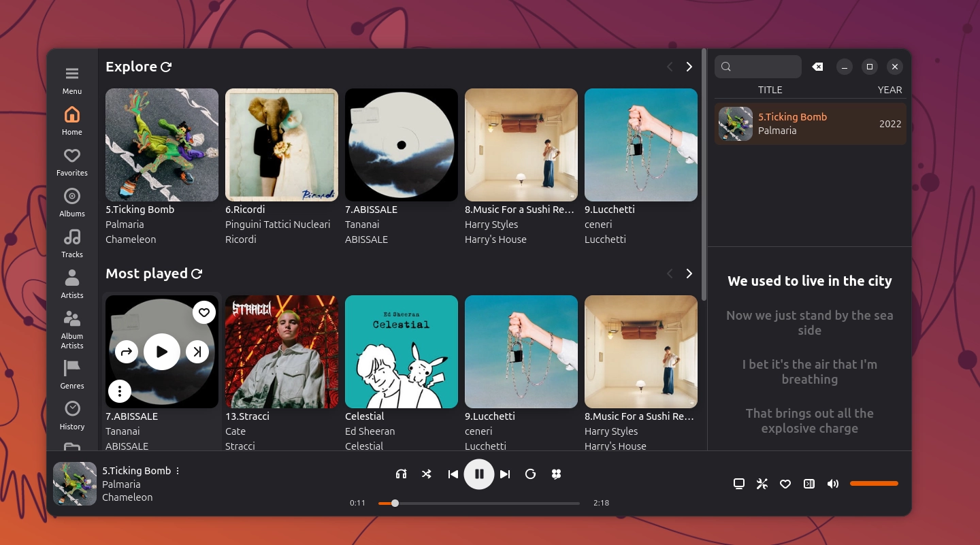
Task: Select 5.Ticking Bomb row in search results
Action: click(x=810, y=124)
